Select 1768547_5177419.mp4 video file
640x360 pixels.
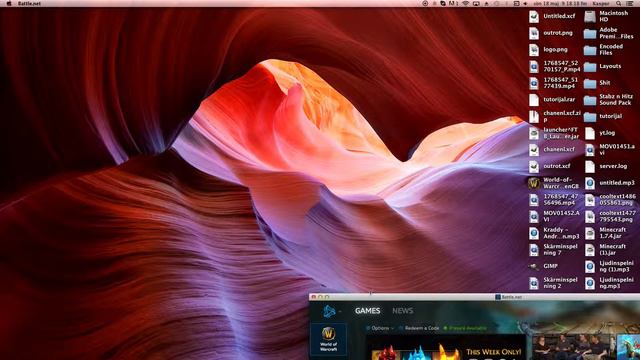coord(553,83)
